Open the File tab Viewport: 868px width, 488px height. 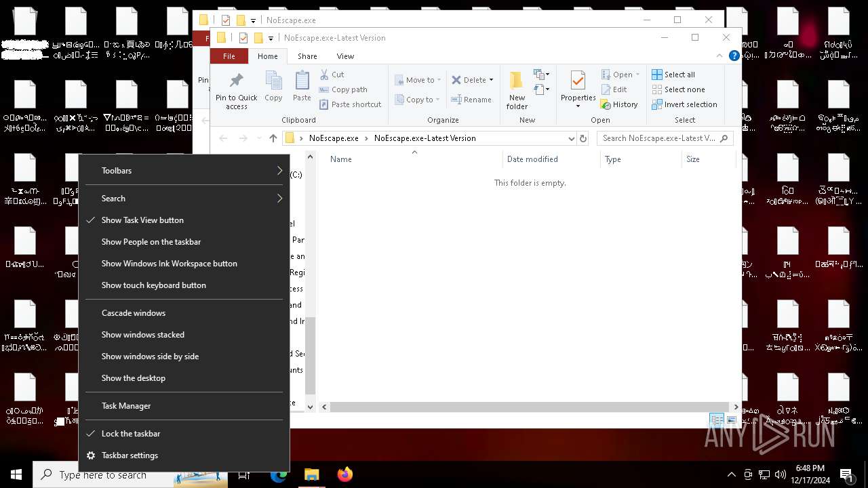[229, 56]
